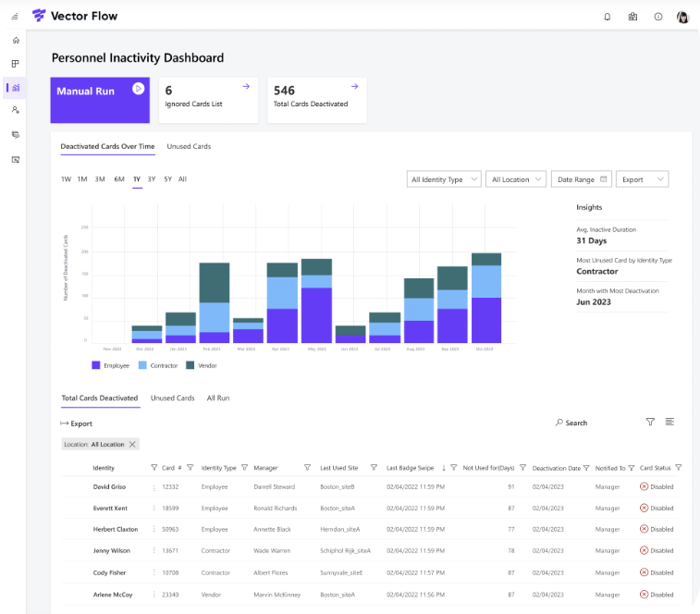Open the home icon in sidebar
This screenshot has height=614, width=700.
point(16,41)
